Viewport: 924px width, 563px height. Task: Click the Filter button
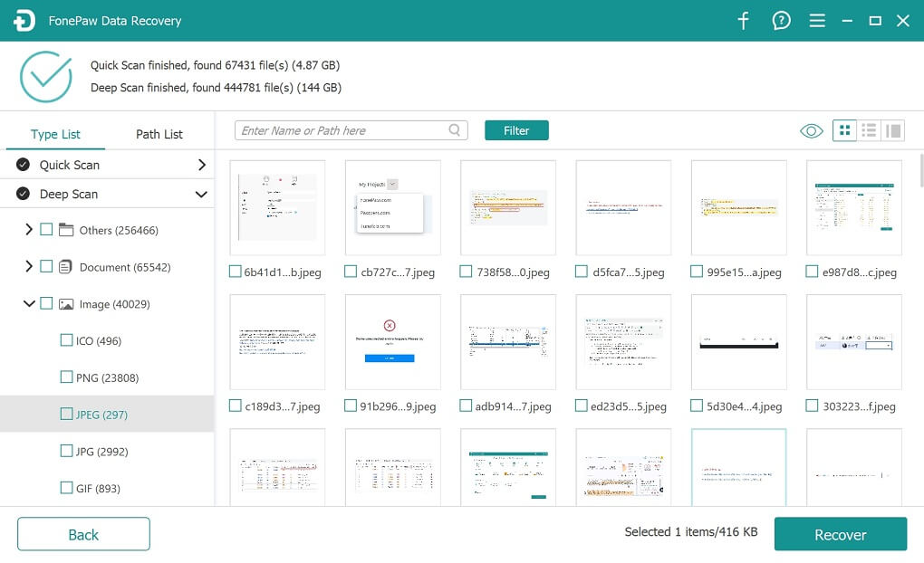click(516, 130)
